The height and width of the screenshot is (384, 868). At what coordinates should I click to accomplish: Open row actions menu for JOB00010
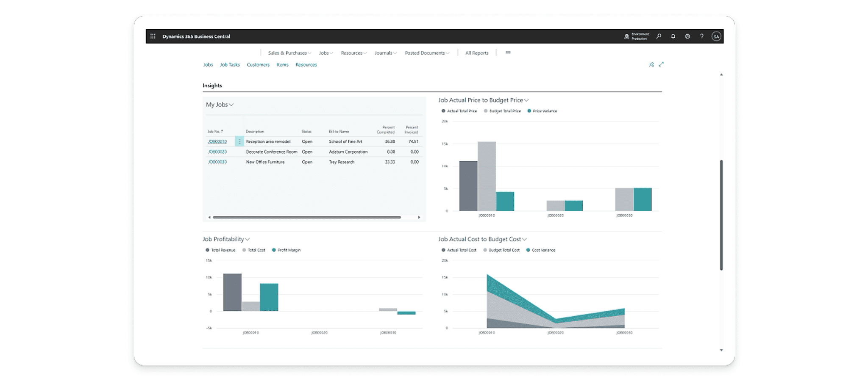(239, 141)
